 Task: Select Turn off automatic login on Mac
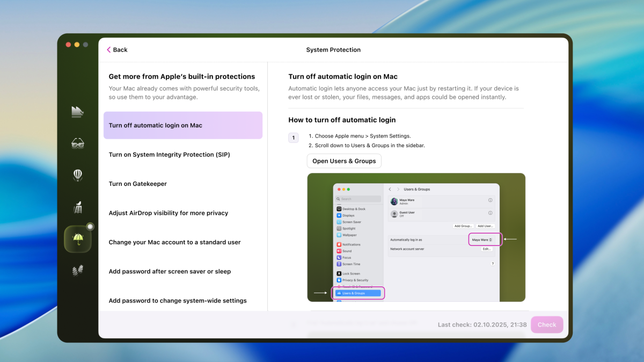(x=182, y=126)
